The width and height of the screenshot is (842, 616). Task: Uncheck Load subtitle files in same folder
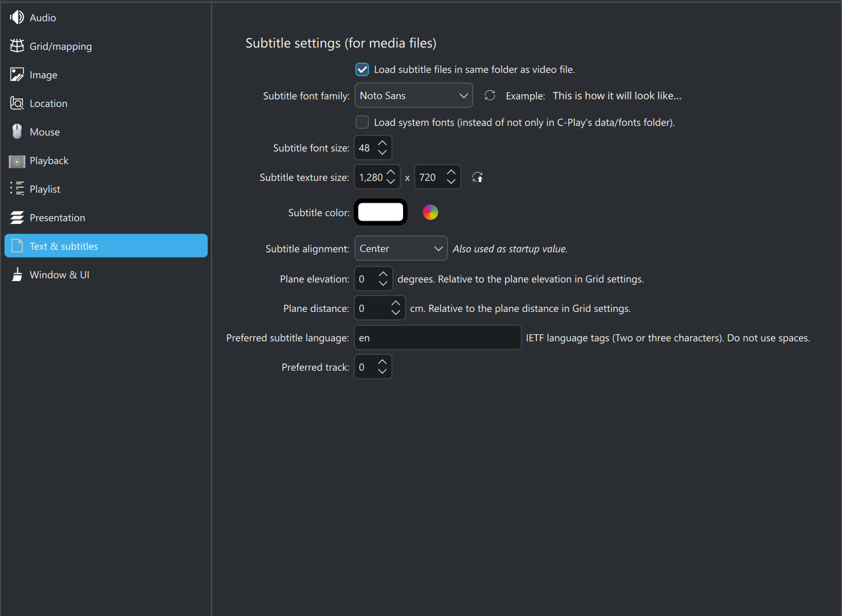[362, 69]
